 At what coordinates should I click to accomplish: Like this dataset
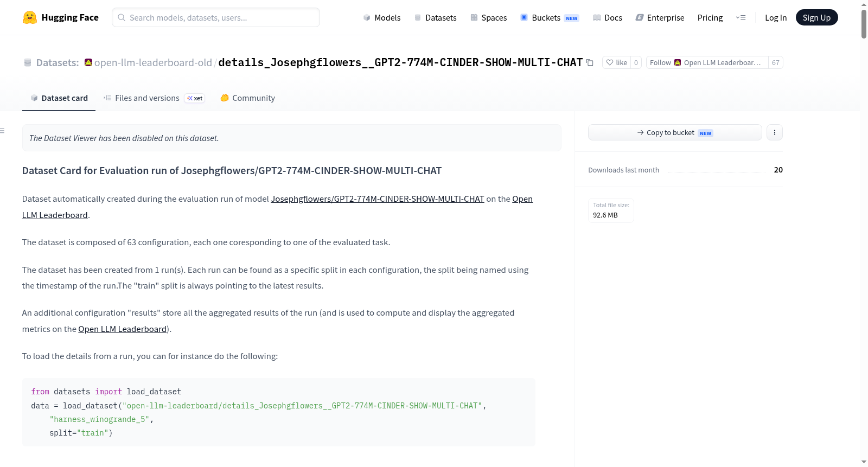[616, 63]
